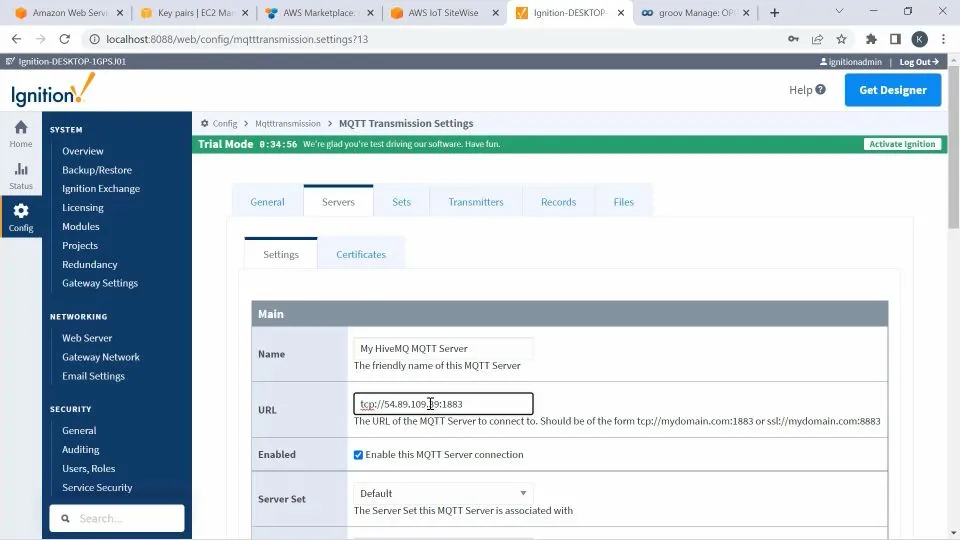Open Users, Roles in the sidebar
The height and width of the screenshot is (540, 960).
[88, 468]
